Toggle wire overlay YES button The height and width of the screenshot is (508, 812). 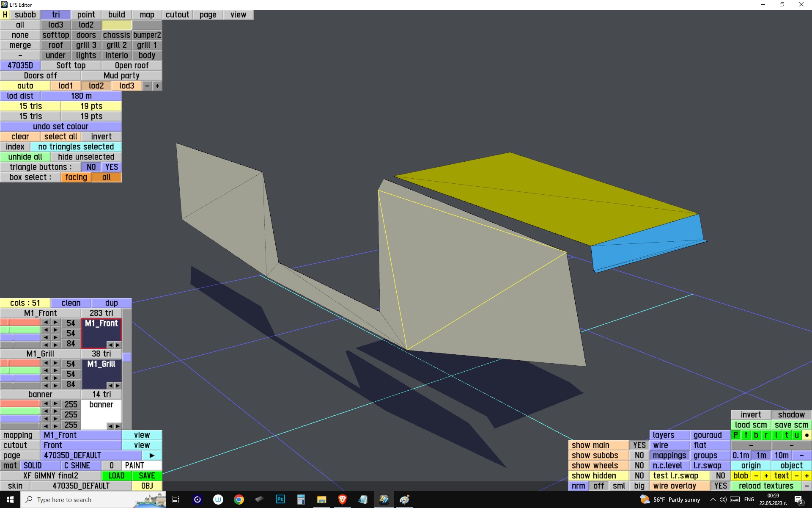pos(720,486)
